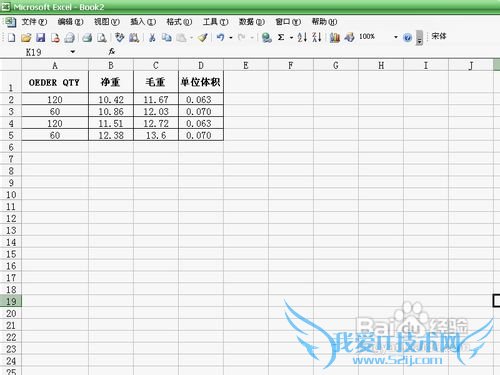Select the 毛重 header cell
This screenshot has width=500, height=375.
(156, 82)
